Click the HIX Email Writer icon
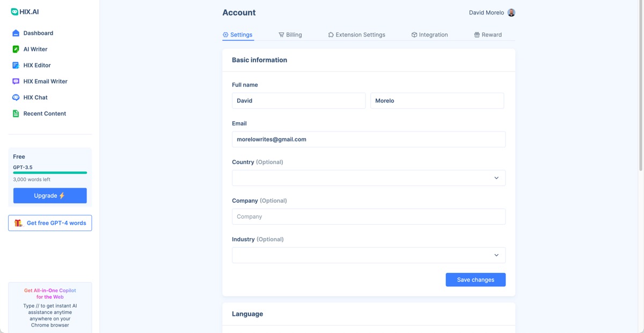Viewport: 644px width, 333px height. (16, 82)
